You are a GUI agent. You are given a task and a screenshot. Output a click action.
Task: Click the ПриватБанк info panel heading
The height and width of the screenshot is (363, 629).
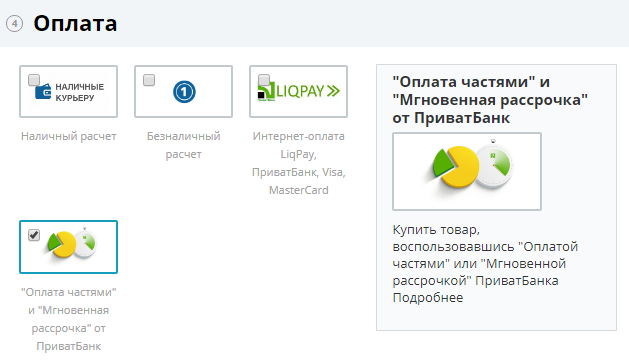point(490,100)
